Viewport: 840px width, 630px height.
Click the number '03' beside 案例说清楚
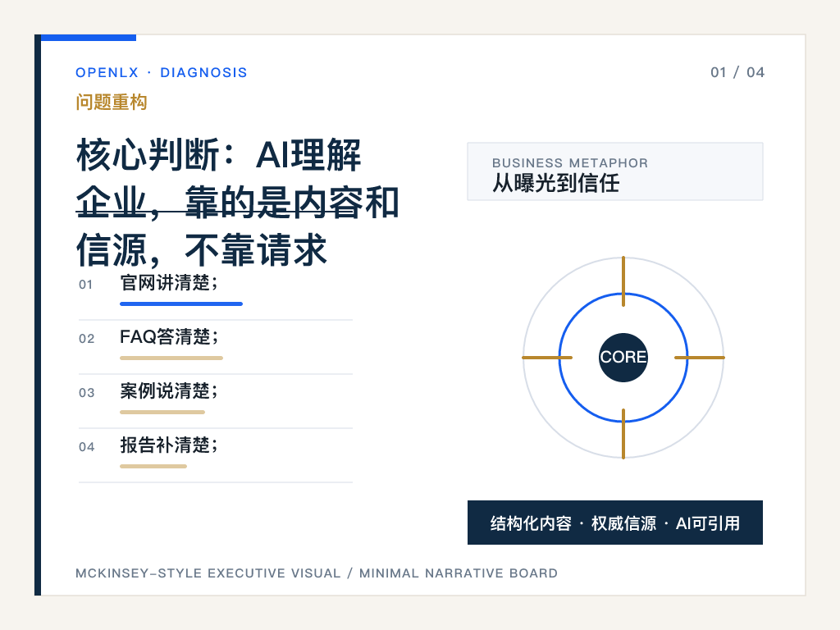pyautogui.click(x=86, y=393)
